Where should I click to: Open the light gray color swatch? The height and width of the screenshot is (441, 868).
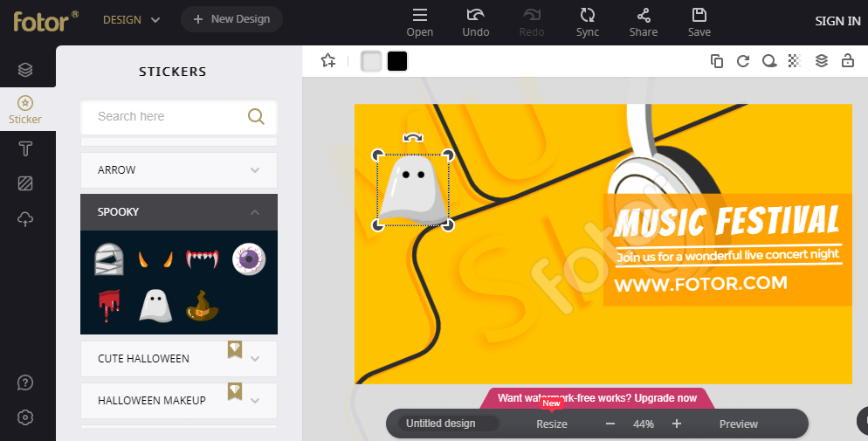371,61
